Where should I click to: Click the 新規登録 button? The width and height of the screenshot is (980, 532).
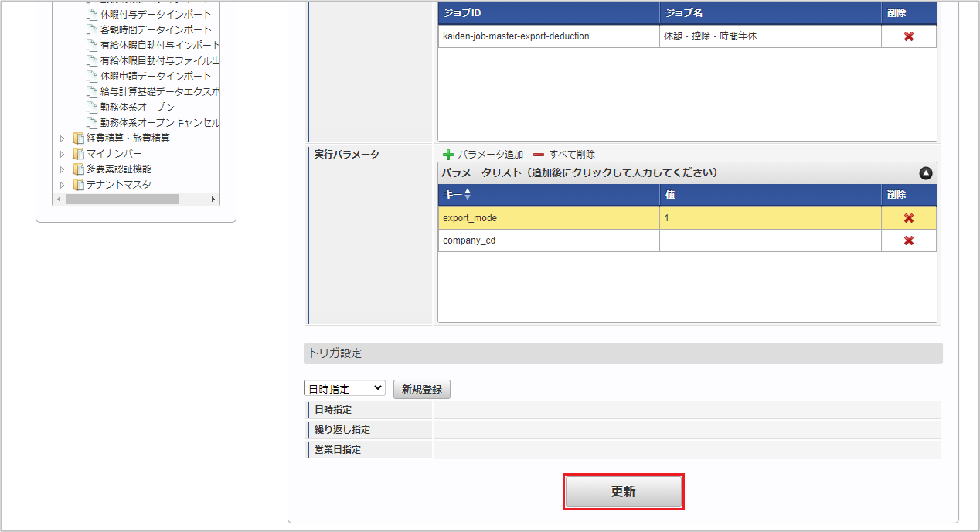[422, 389]
